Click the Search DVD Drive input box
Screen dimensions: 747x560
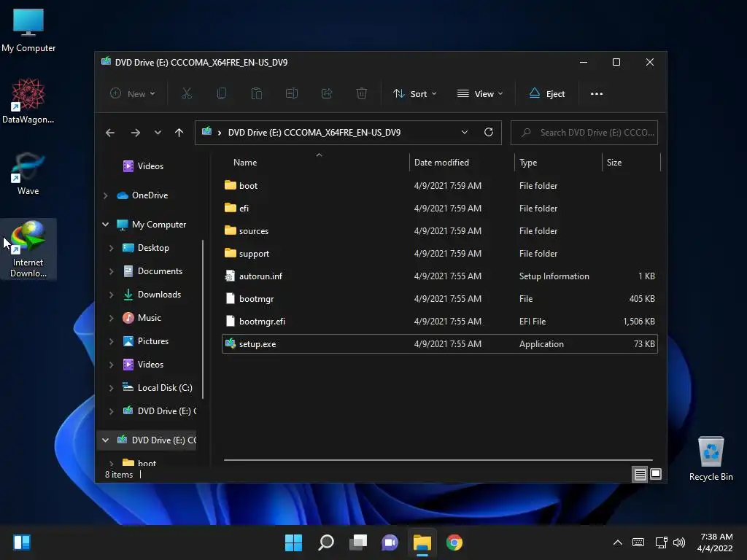pos(584,133)
